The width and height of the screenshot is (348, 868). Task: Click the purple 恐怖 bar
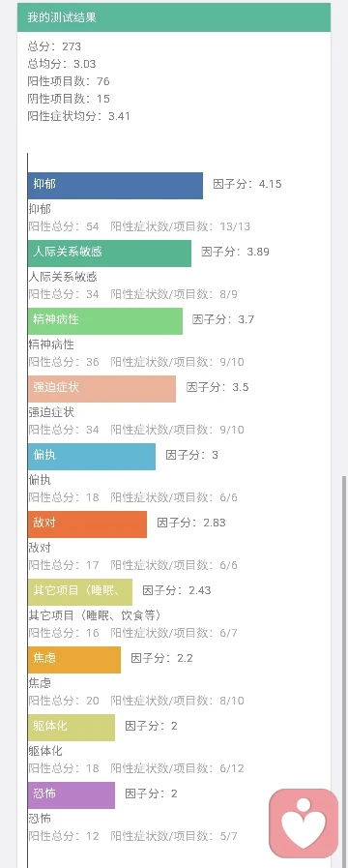click(72, 794)
